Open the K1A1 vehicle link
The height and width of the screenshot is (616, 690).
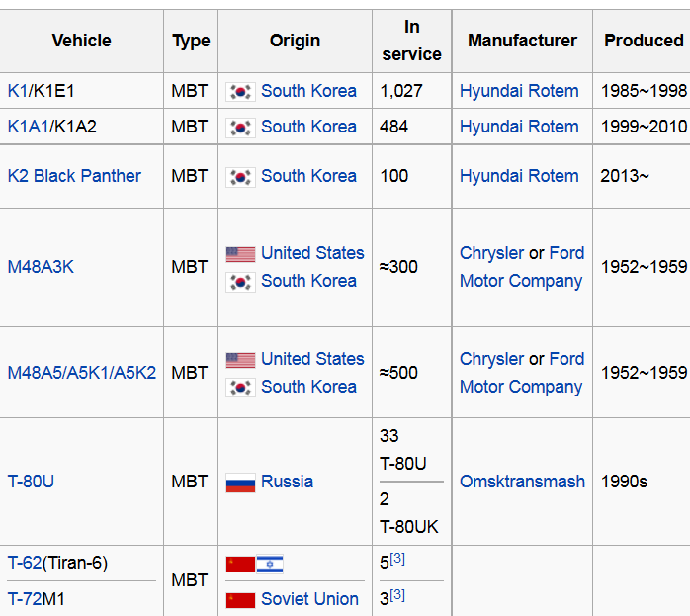tap(28, 127)
